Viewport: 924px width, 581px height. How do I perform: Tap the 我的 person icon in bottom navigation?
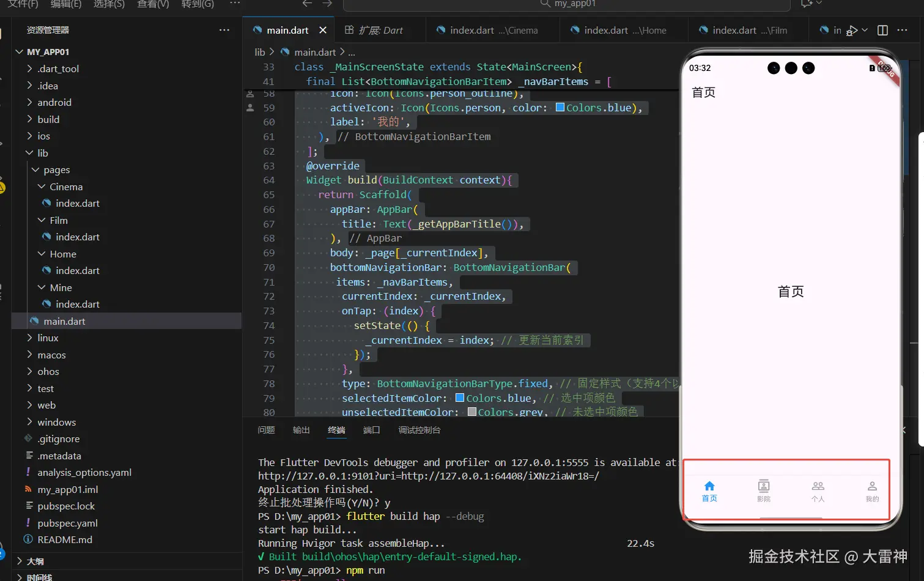tap(872, 487)
